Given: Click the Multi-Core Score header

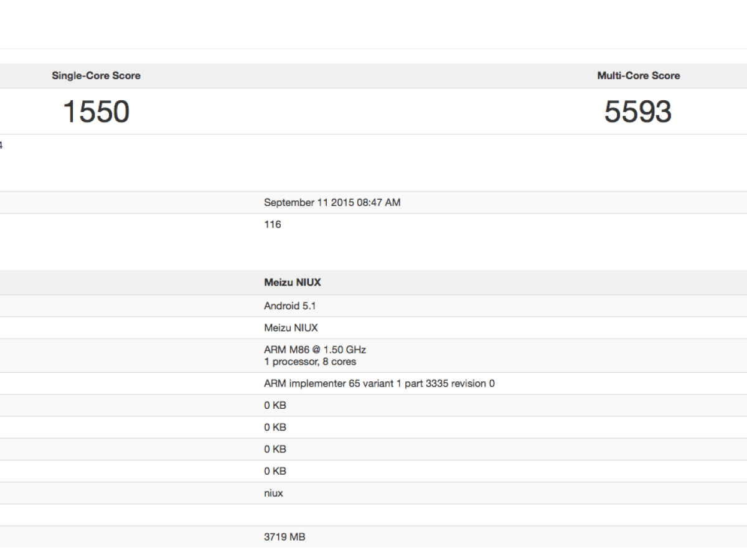Looking at the screenshot, I should [638, 76].
